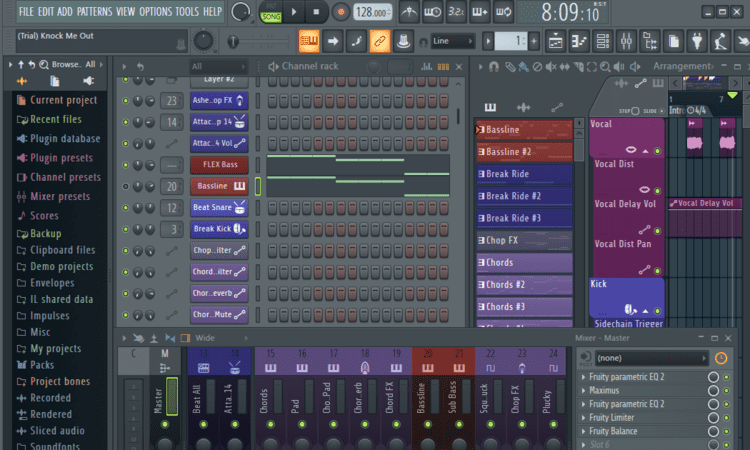750x450 pixels.
Task: Open Recent files in browser
Action: click(x=49, y=119)
